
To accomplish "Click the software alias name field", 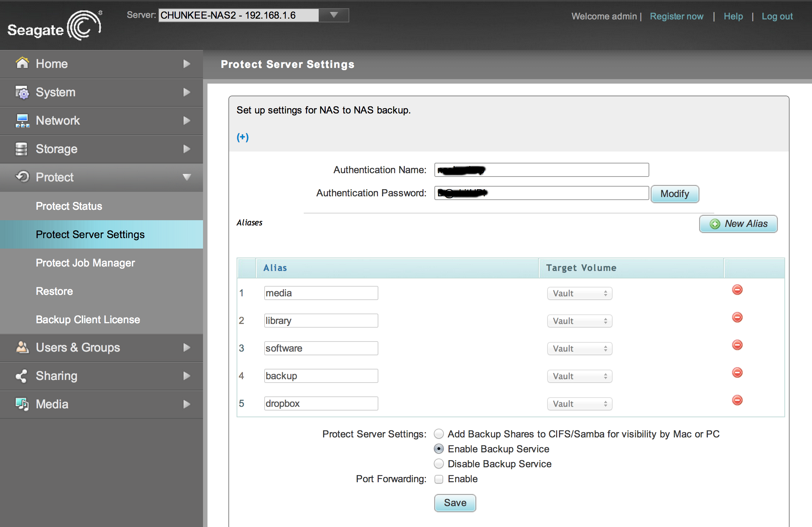I will point(321,348).
